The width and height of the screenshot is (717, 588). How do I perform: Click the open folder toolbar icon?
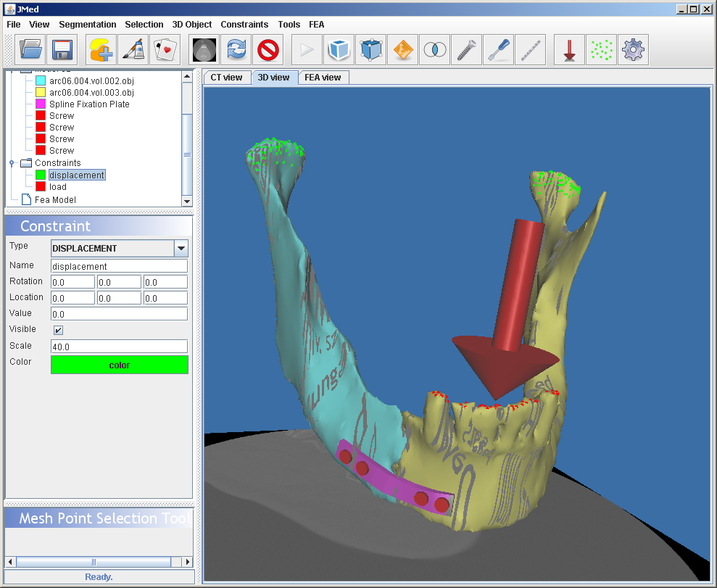coord(31,50)
